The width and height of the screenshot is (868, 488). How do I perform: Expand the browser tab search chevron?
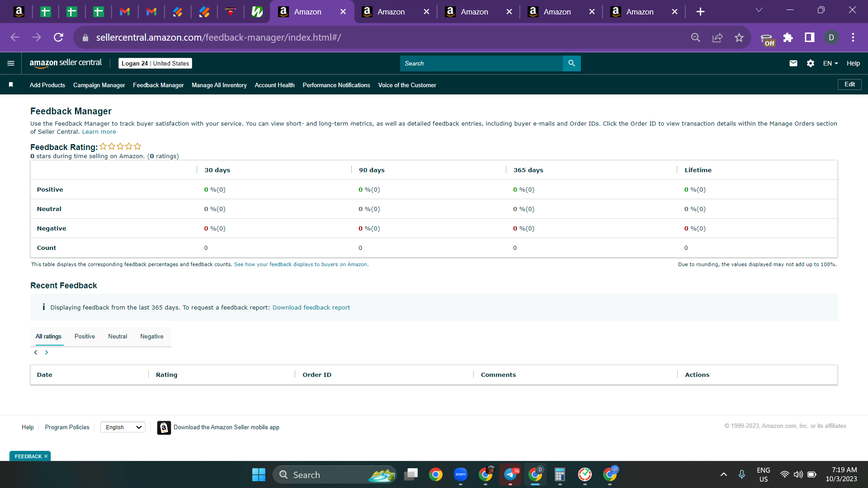[x=759, y=10]
